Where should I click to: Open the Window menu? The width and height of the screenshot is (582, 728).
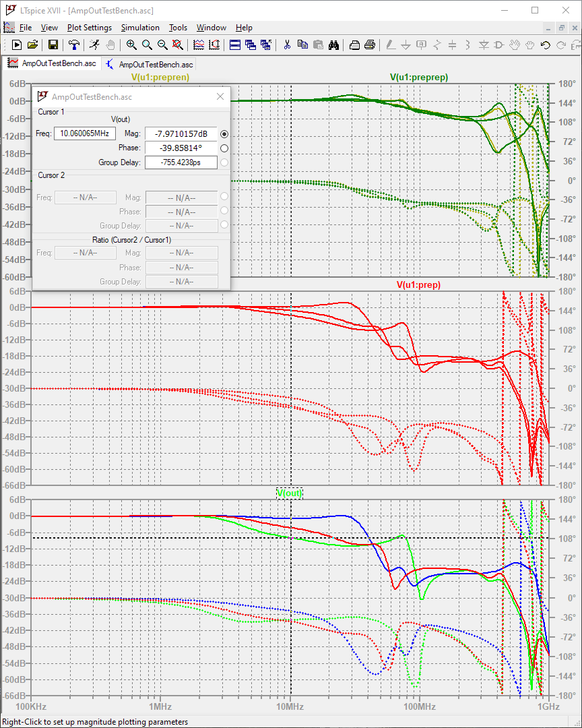(x=211, y=28)
